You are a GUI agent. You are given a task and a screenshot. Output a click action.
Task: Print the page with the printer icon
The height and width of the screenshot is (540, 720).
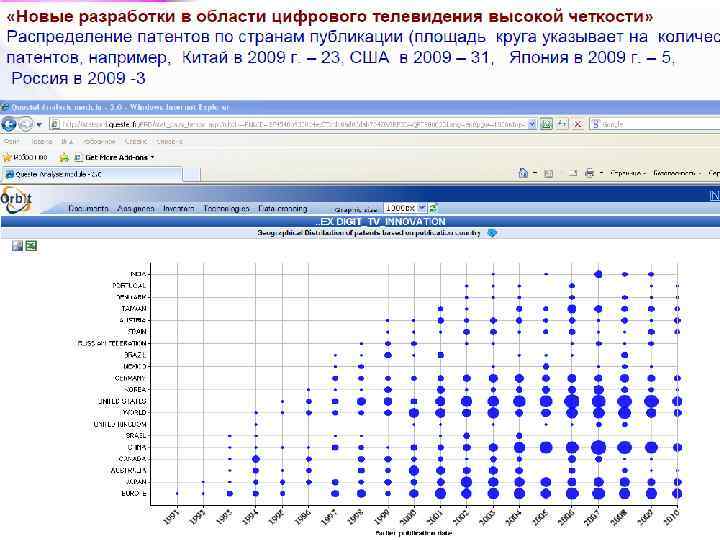point(590,173)
